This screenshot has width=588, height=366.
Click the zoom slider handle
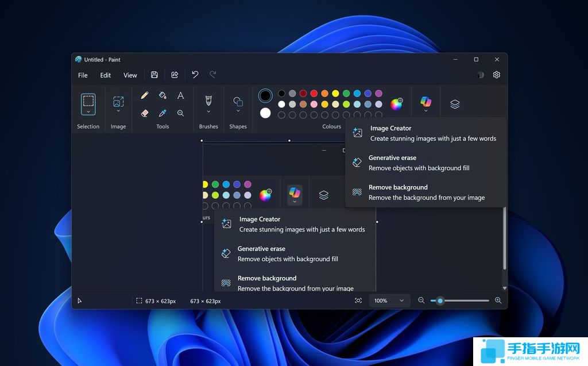click(440, 300)
